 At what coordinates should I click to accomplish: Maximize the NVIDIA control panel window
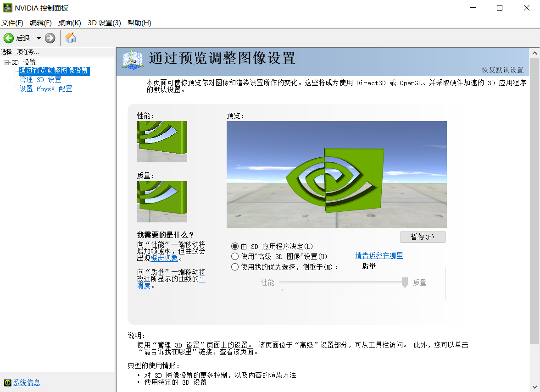point(500,8)
